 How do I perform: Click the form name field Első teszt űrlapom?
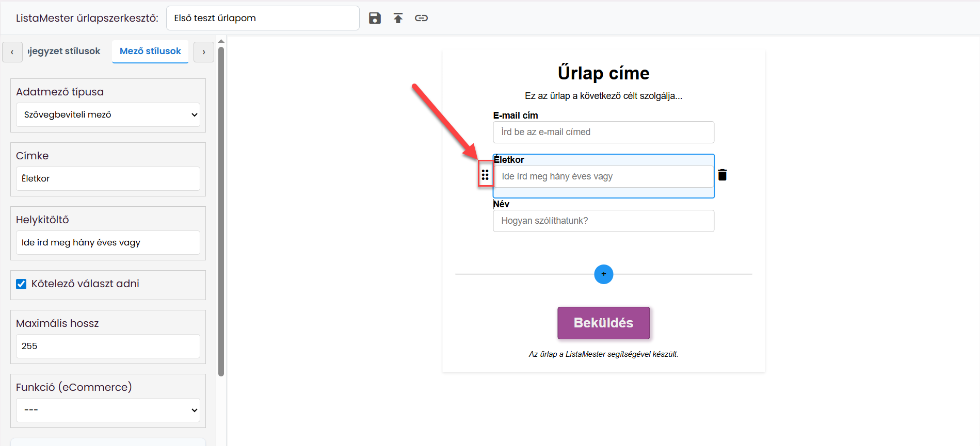pos(263,18)
